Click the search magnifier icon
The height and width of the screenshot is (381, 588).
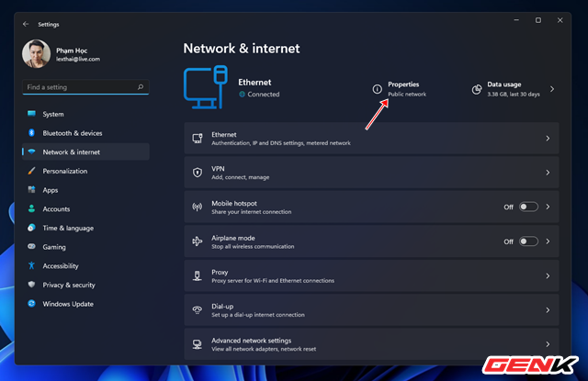point(141,87)
